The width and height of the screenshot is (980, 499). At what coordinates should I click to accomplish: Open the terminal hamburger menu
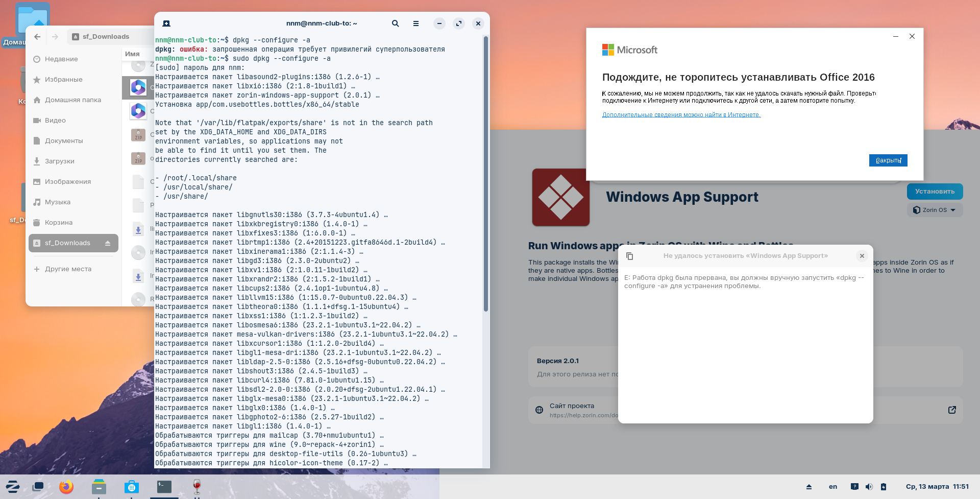(416, 23)
